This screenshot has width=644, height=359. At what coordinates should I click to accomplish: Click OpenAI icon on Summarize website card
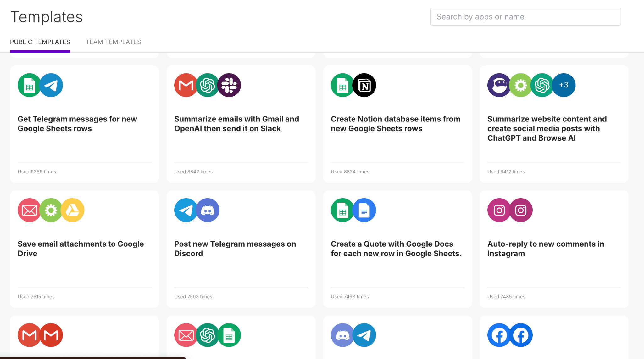click(x=542, y=85)
